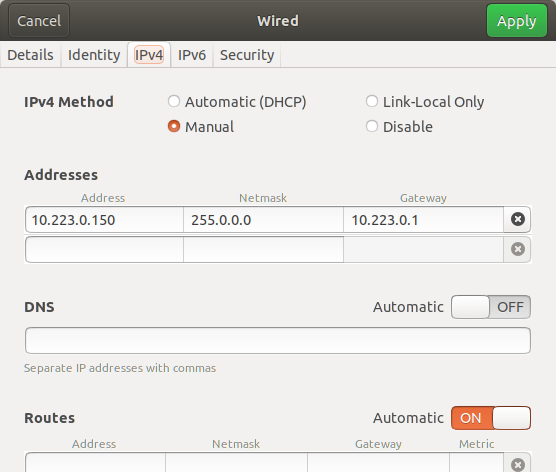Image resolution: width=556 pixels, height=472 pixels.
Task: Cancel the wired settings dialog
Action: (x=39, y=21)
